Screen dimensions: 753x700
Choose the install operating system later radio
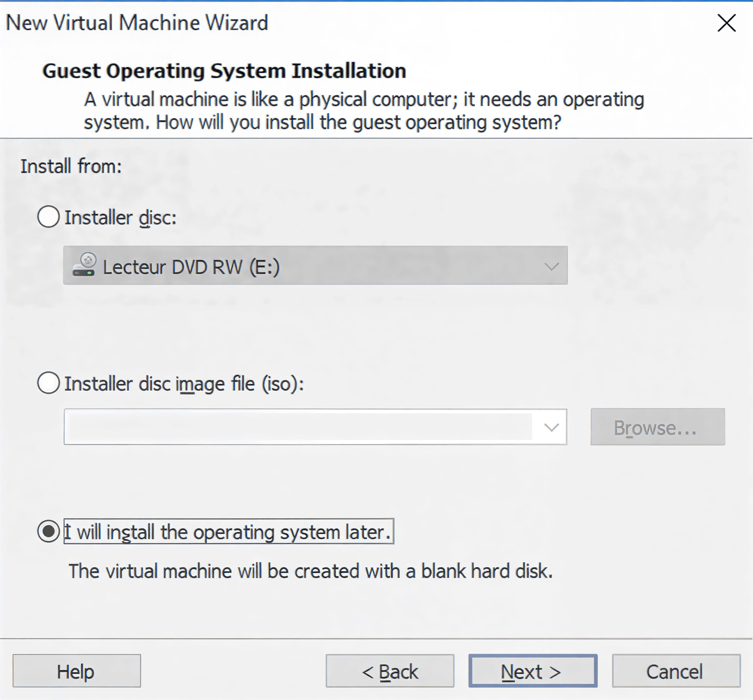(x=48, y=531)
